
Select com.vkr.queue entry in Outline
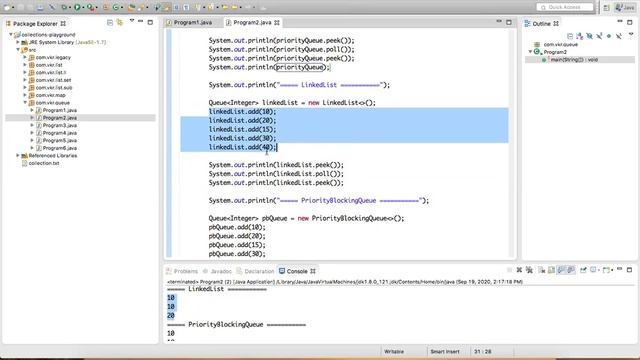[x=560, y=44]
